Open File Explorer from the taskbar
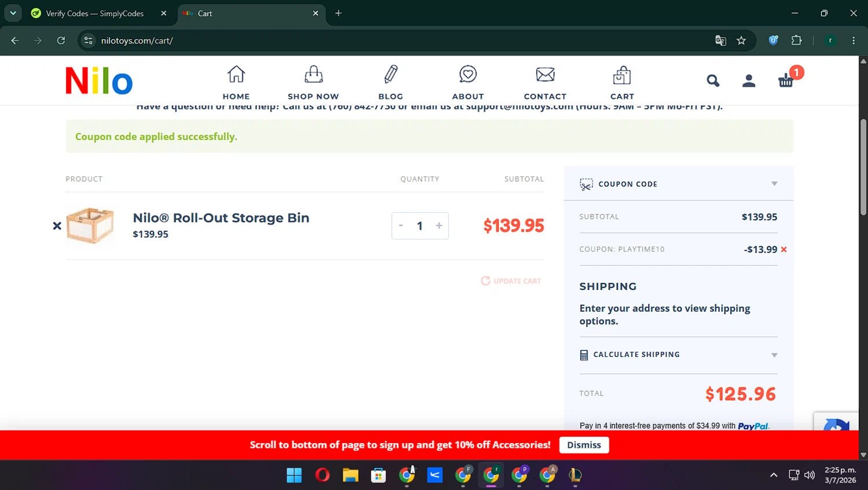Viewport: 868px width, 490px height. [350, 475]
